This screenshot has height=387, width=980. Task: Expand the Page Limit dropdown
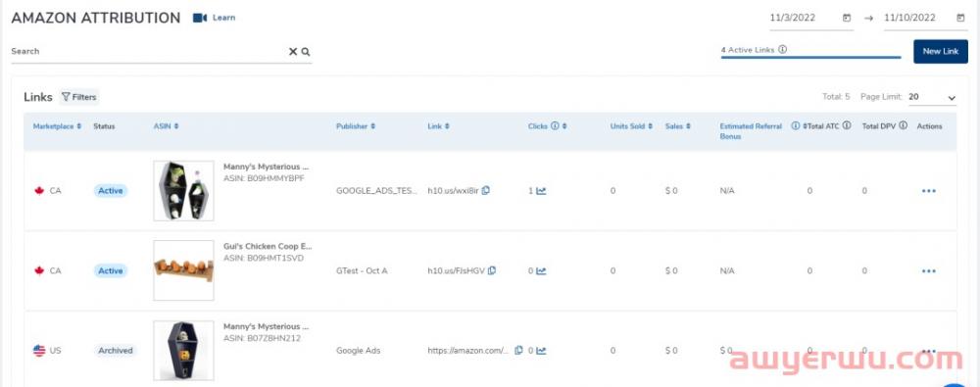pyautogui.click(x=932, y=98)
